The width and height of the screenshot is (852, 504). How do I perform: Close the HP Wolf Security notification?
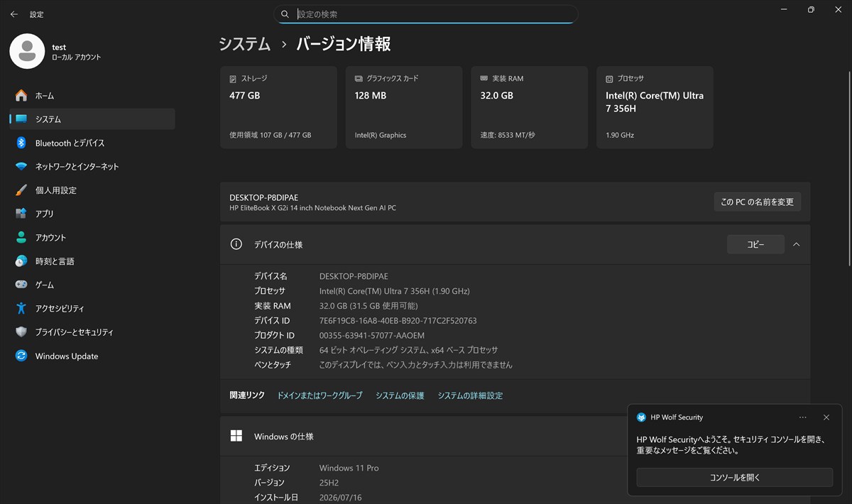coord(826,417)
